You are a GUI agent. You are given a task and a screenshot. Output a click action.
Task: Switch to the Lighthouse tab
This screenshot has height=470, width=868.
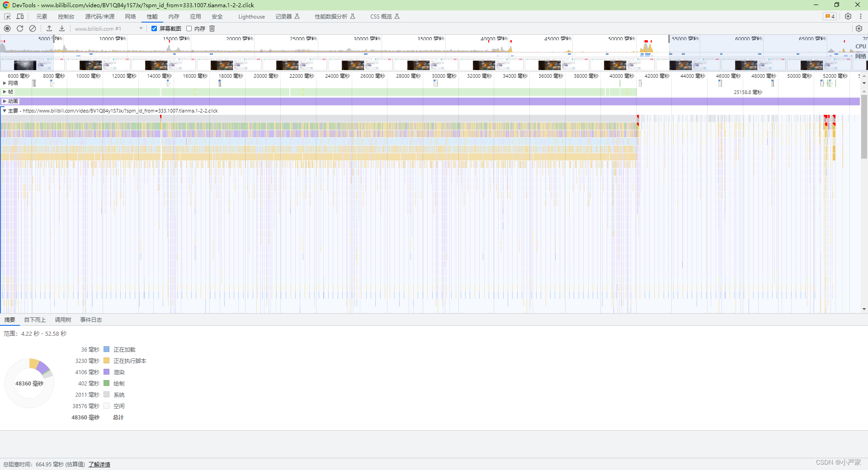pos(251,16)
